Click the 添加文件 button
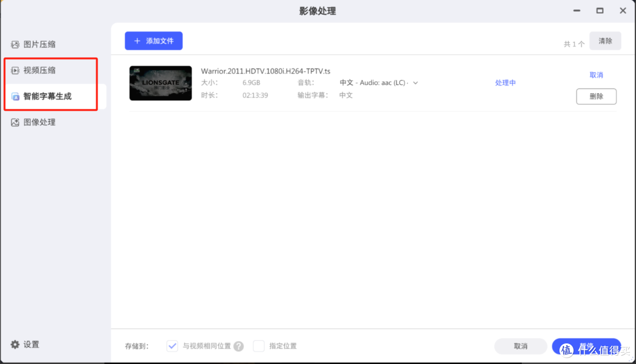Viewport: 636px width, 364px height. (154, 41)
